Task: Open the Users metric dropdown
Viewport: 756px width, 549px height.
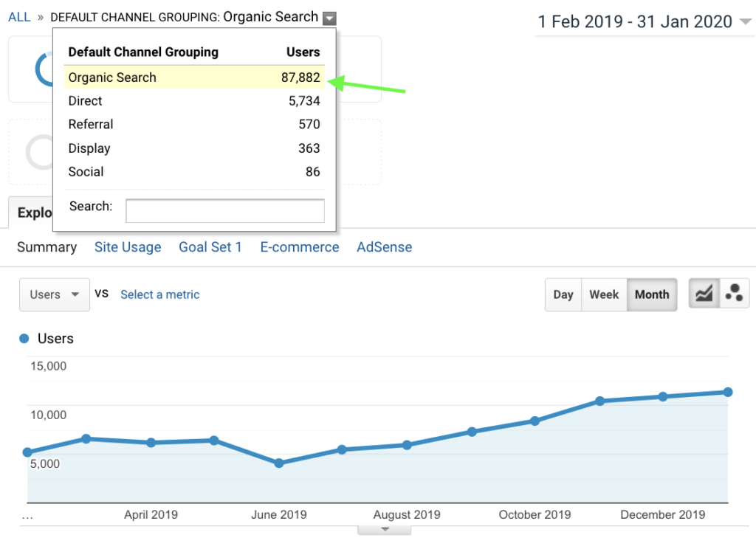Action: click(54, 294)
